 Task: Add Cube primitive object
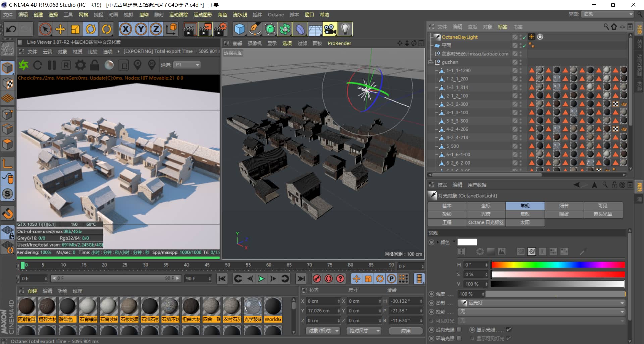click(x=239, y=29)
